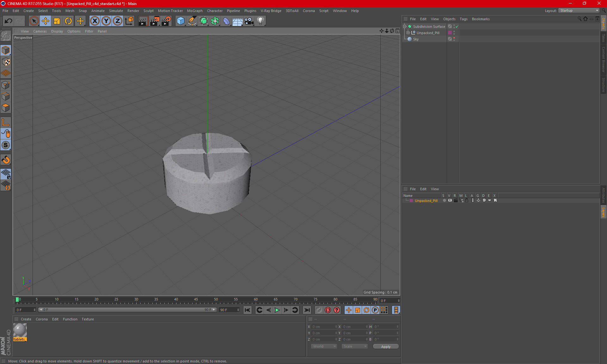
Task: Switch to Content Browser side tab
Action: 603,59
